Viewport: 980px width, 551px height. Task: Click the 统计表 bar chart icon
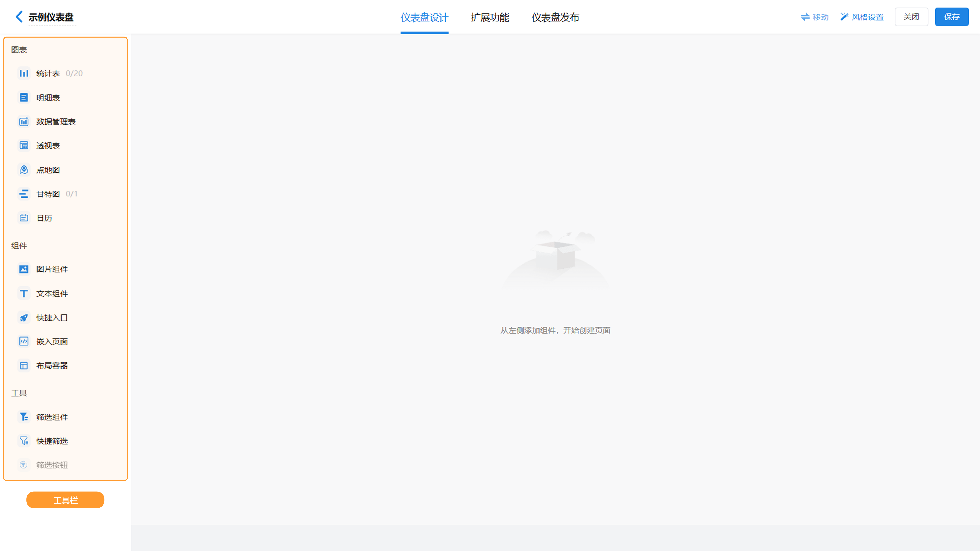pyautogui.click(x=23, y=73)
